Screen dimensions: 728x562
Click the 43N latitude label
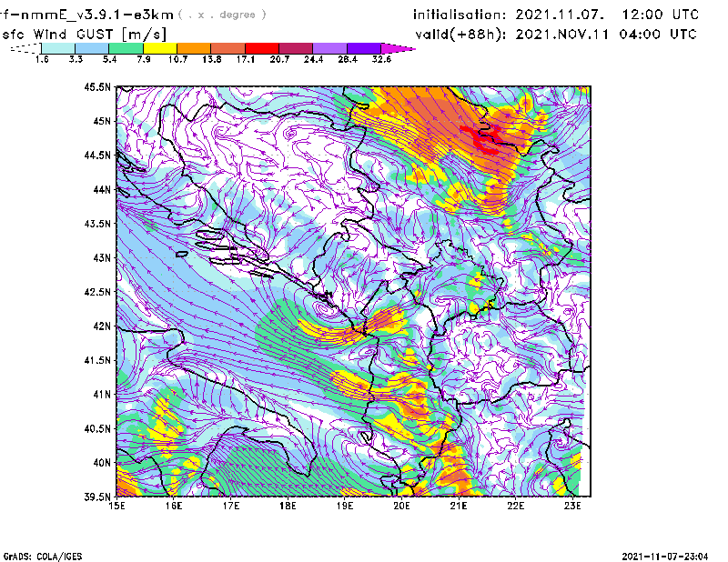102,257
